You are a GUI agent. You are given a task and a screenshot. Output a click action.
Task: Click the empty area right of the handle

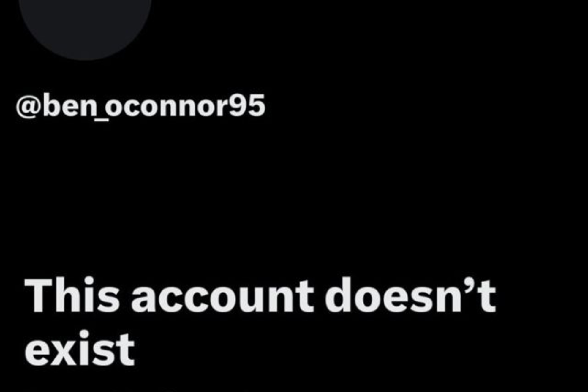pos(425,106)
